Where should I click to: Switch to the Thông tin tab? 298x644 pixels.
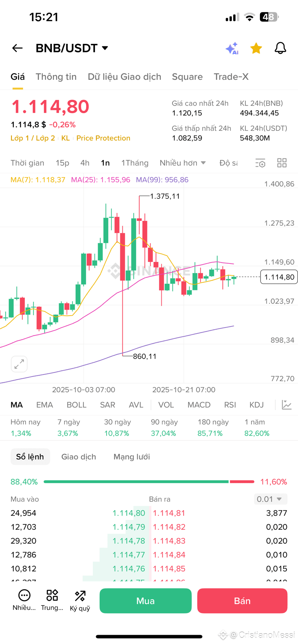(x=56, y=77)
